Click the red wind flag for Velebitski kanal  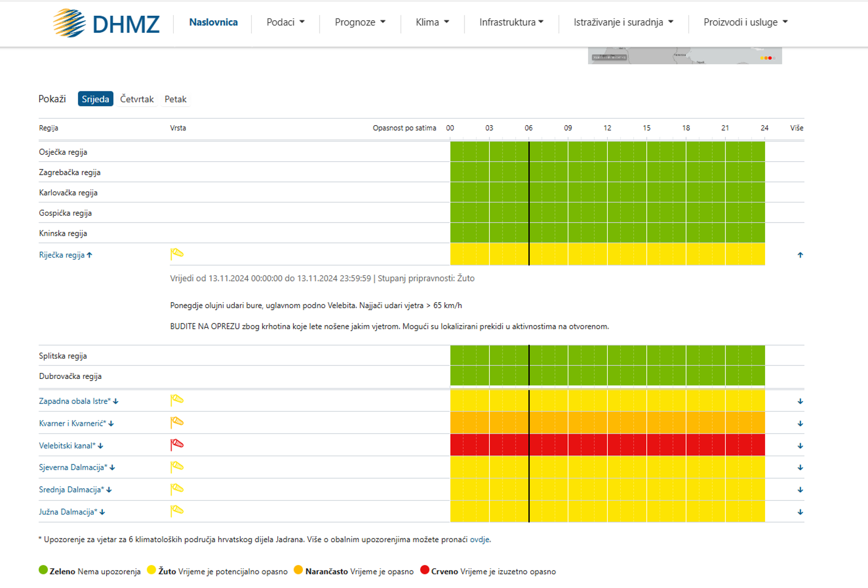177,445
